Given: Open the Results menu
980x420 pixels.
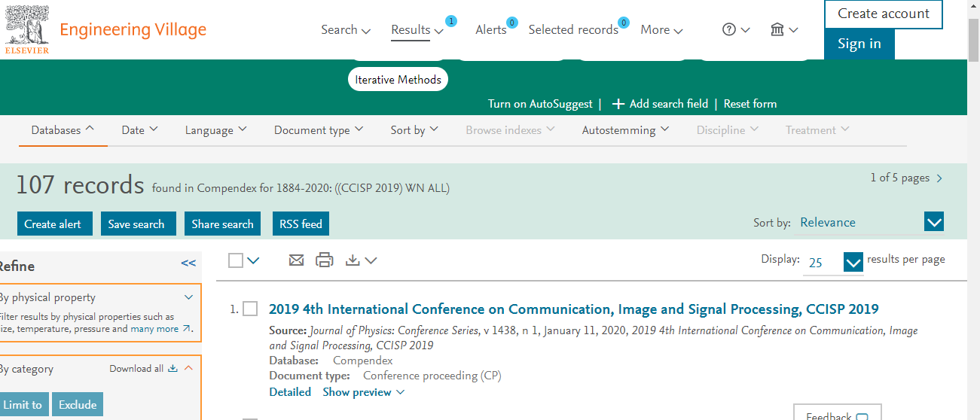Looking at the screenshot, I should tap(417, 30).
